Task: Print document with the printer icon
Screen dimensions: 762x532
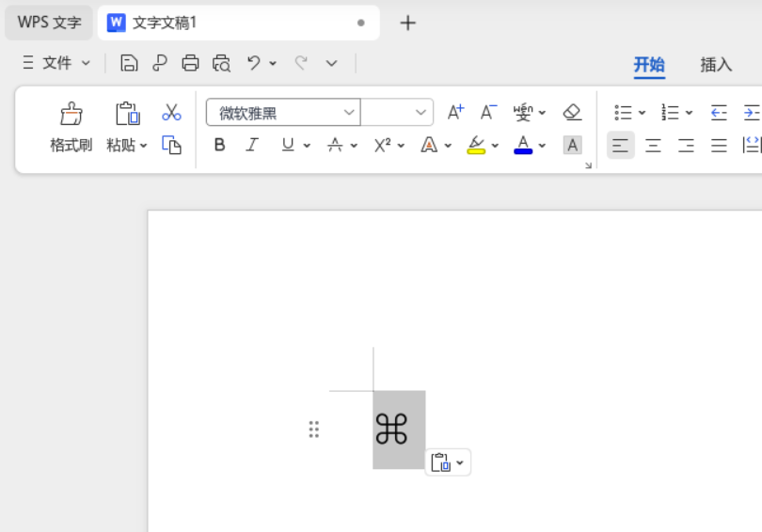Action: 190,63
